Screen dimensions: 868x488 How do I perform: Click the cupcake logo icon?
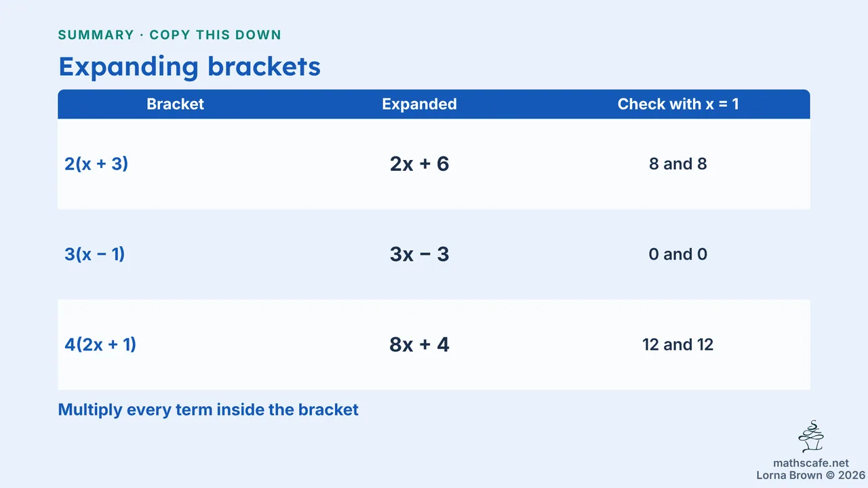[811, 437]
